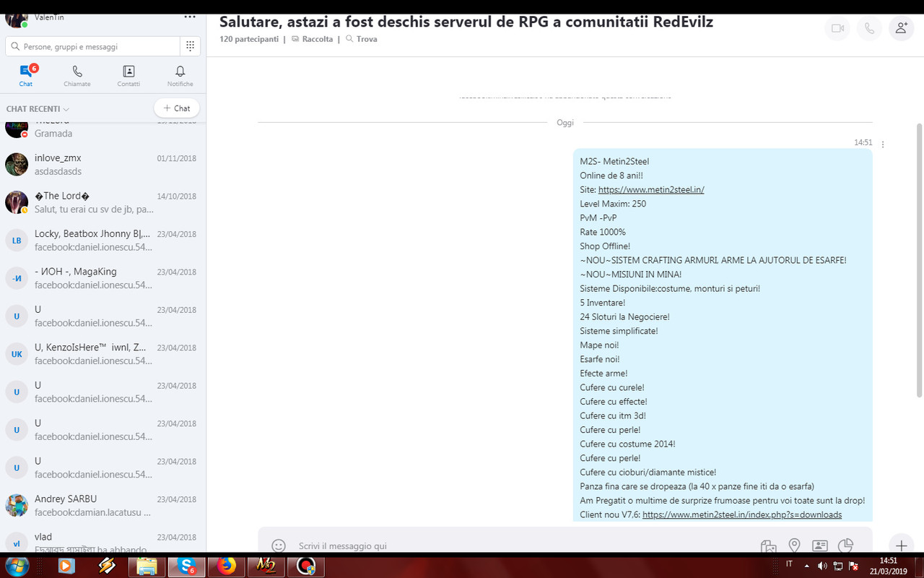Click the Skype taskbar icon
The width and height of the screenshot is (924, 578).
[x=187, y=566]
